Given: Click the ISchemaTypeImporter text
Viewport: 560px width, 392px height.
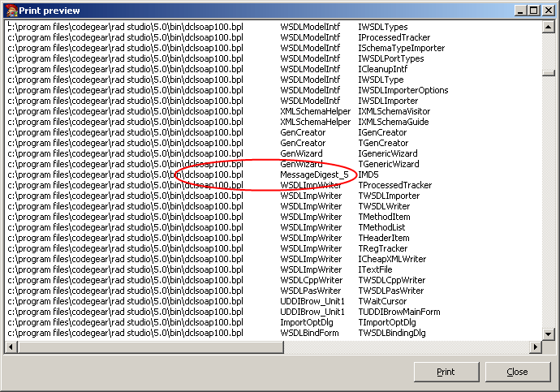Looking at the screenshot, I should [402, 48].
